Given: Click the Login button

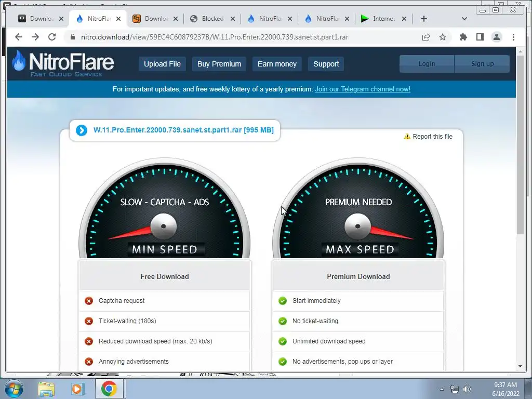Looking at the screenshot, I should click(x=427, y=64).
